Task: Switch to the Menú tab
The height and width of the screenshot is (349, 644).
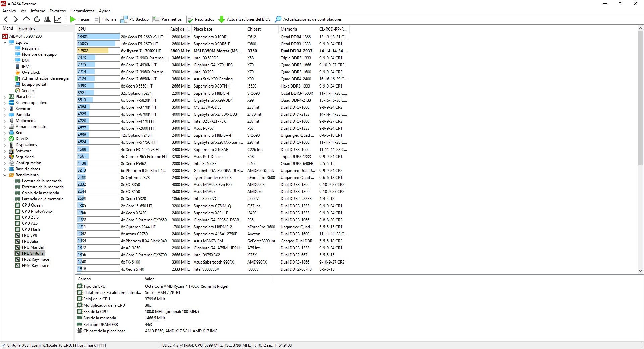Action: pos(8,28)
